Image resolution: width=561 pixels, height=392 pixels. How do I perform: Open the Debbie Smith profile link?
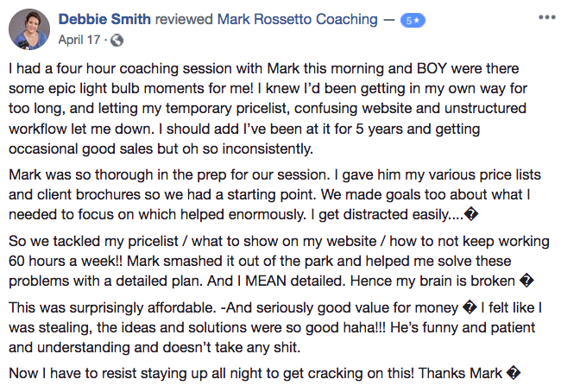[104, 19]
